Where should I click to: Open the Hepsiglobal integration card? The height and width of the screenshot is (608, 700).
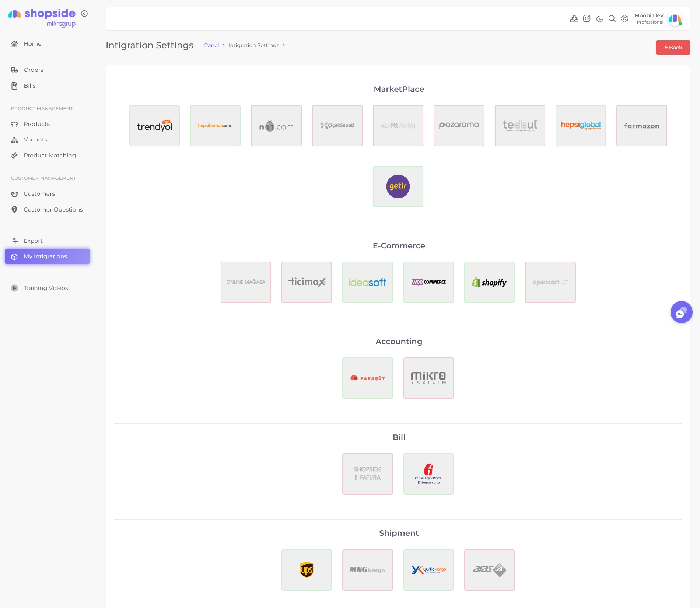coord(581,126)
